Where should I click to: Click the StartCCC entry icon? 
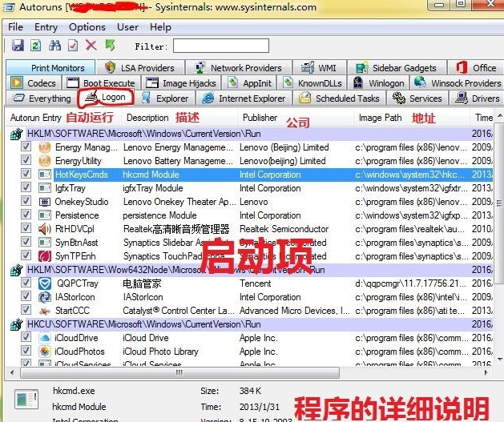[x=45, y=311]
